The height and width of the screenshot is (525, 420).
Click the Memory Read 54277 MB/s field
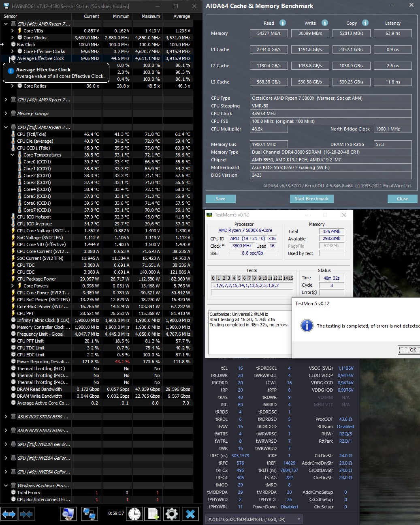pyautogui.click(x=269, y=33)
